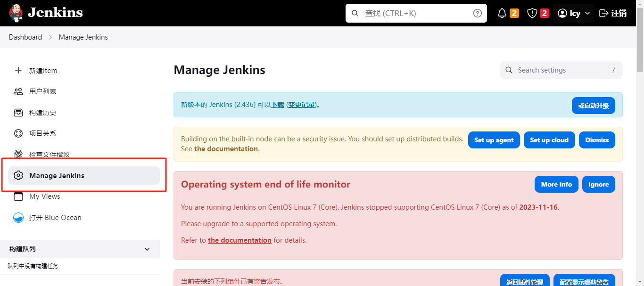Click the Blue Ocean icon
The width and height of the screenshot is (644, 286).
coord(18,218)
